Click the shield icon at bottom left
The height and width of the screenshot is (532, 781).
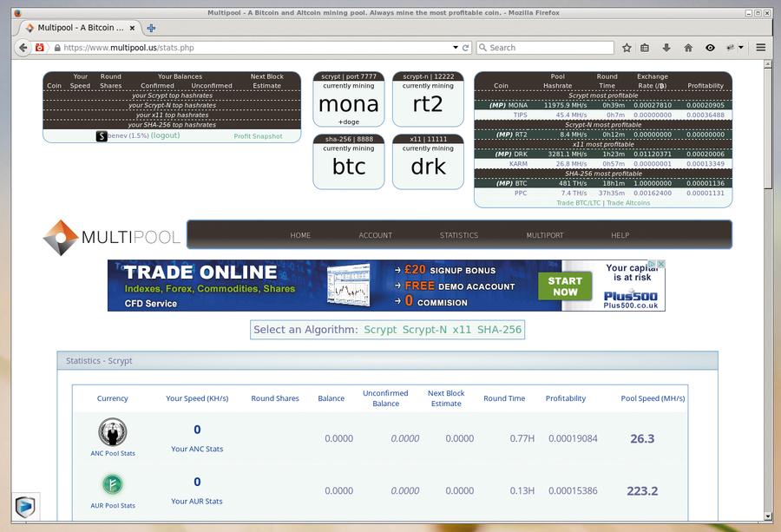coord(25,507)
